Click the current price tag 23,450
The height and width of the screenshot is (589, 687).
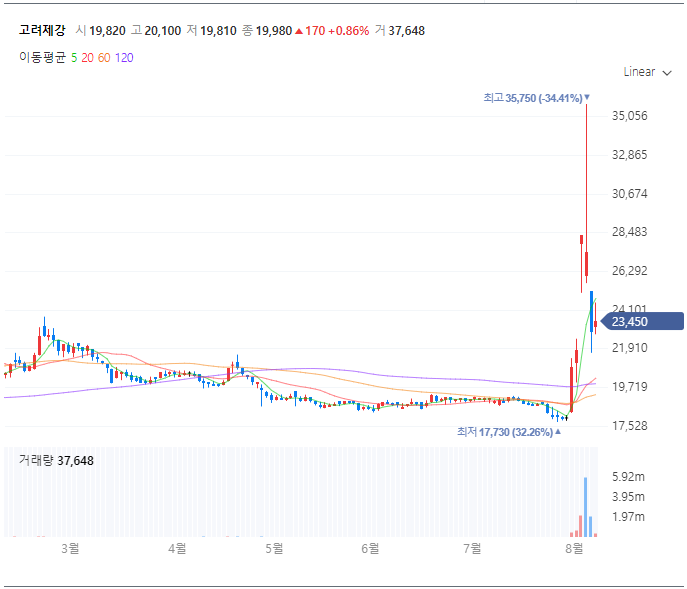click(643, 321)
